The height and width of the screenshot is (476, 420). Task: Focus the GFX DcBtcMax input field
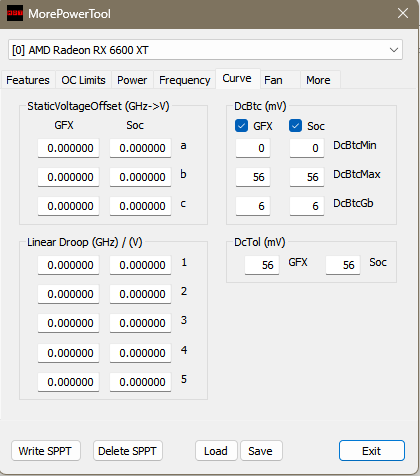coord(253,177)
